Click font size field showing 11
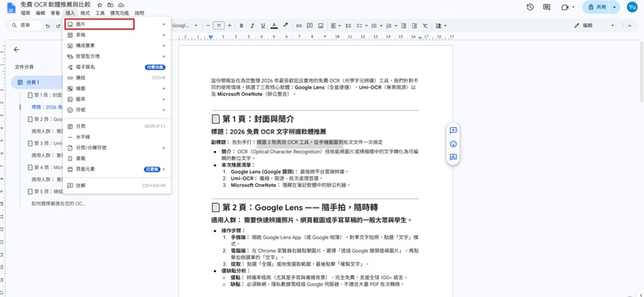Viewport: 644px width, 297px height. pos(218,26)
